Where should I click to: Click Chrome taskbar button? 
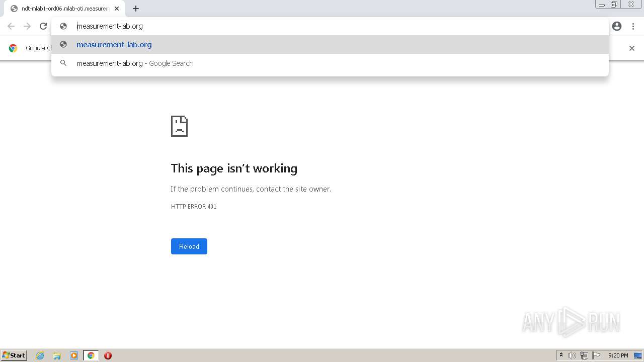pos(91,355)
